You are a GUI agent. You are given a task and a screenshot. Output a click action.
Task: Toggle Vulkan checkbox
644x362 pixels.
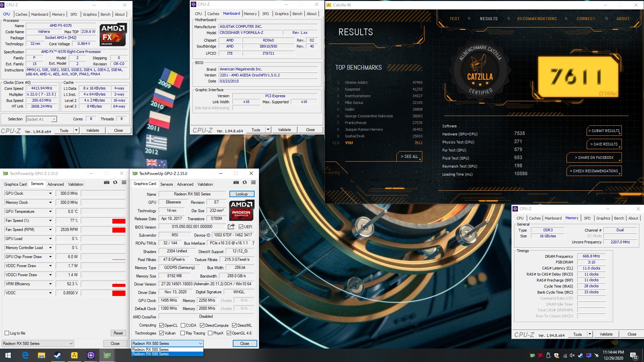(x=161, y=333)
